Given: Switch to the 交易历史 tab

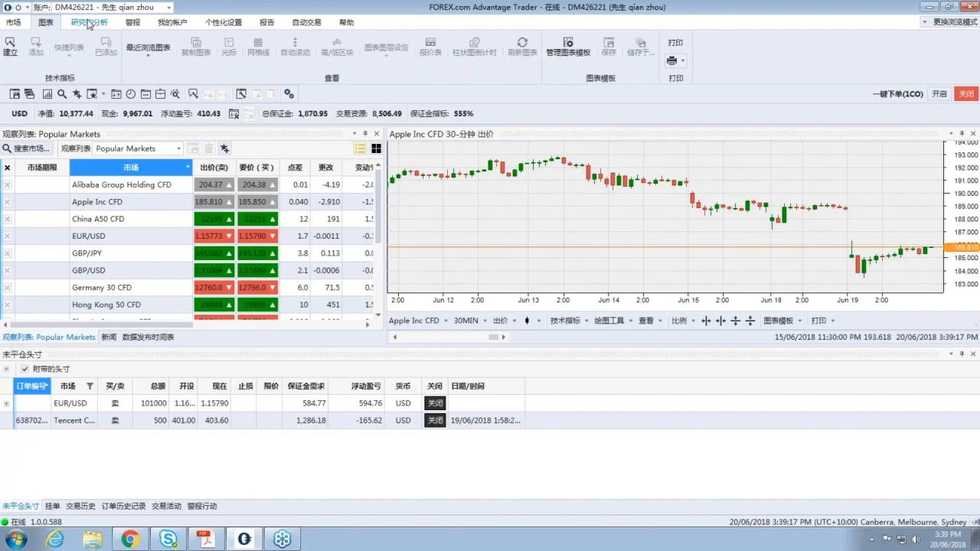Looking at the screenshot, I should (80, 506).
